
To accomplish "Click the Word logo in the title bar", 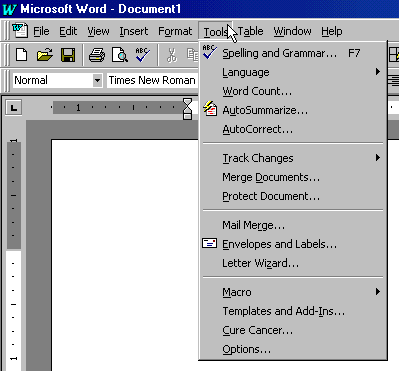I will tap(9, 9).
